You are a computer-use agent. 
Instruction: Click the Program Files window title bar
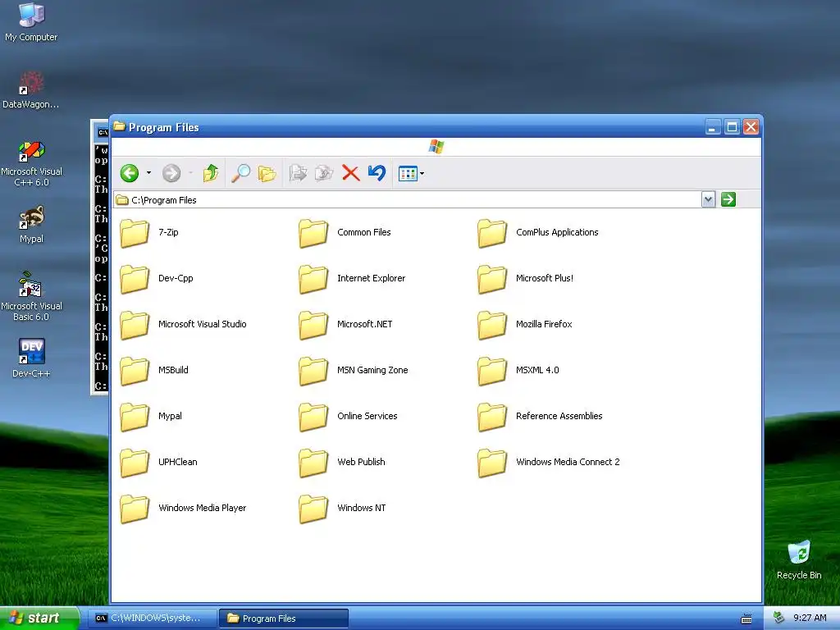pos(407,127)
